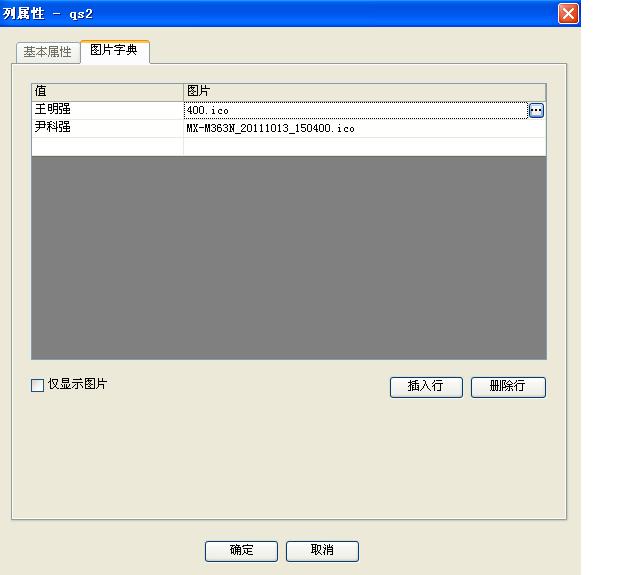This screenshot has width=640, height=575.
Task: Click the 图片 column header
Action: click(364, 92)
